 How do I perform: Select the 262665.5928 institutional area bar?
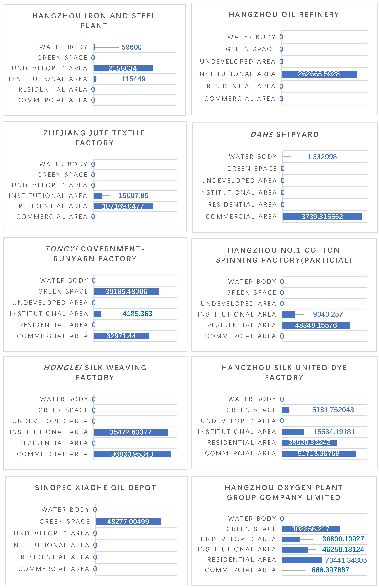319,74
